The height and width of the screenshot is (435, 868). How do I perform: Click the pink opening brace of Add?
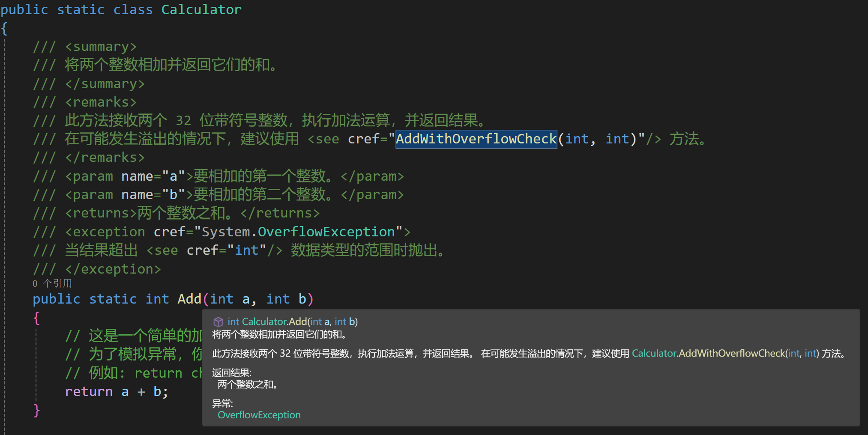(x=36, y=318)
